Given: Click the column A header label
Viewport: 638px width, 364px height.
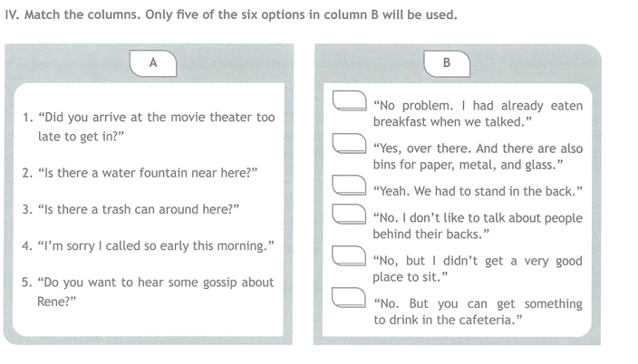Looking at the screenshot, I should 153,63.
